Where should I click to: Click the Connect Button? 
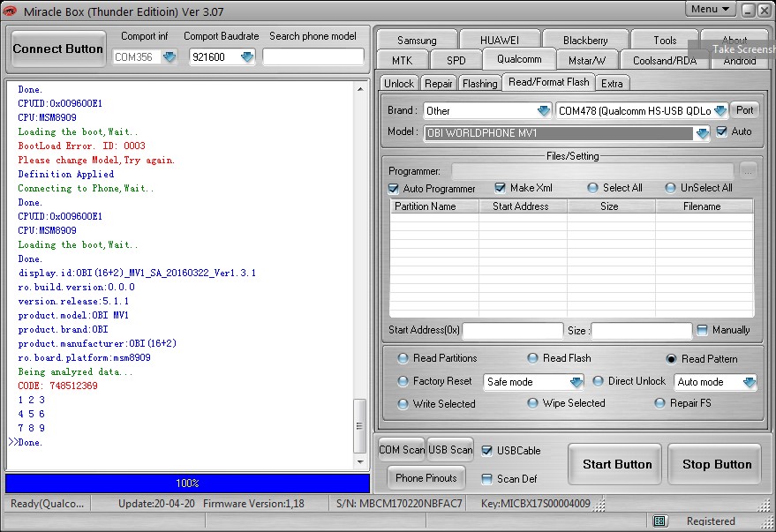click(x=58, y=49)
